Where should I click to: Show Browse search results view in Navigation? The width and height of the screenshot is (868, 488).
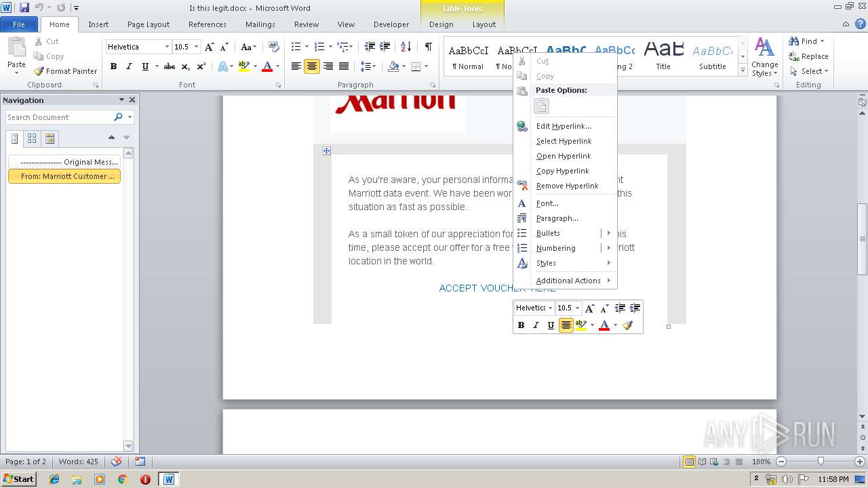tap(50, 138)
